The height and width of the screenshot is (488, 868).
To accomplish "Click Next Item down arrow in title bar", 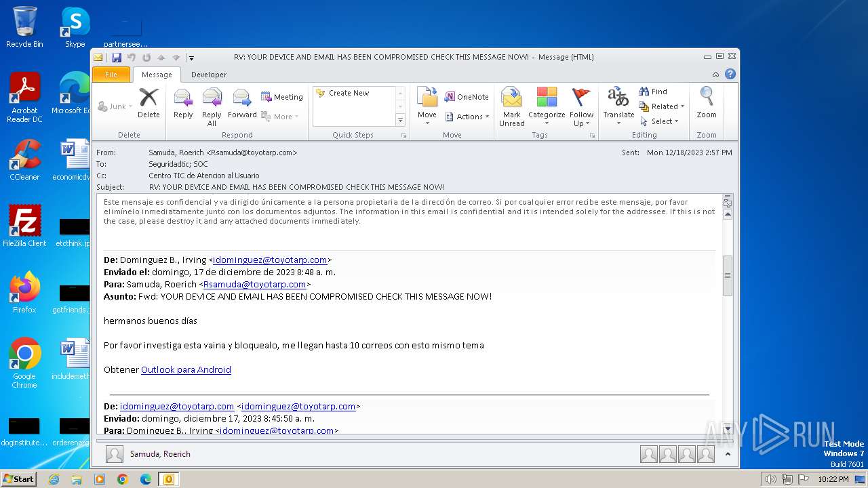I will point(176,58).
